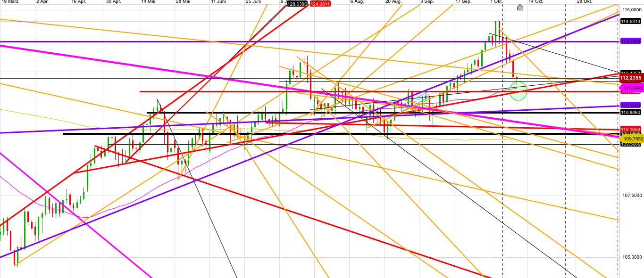Select the purple 111,1360 price label
The image size is (644, 278).
point(631,105)
